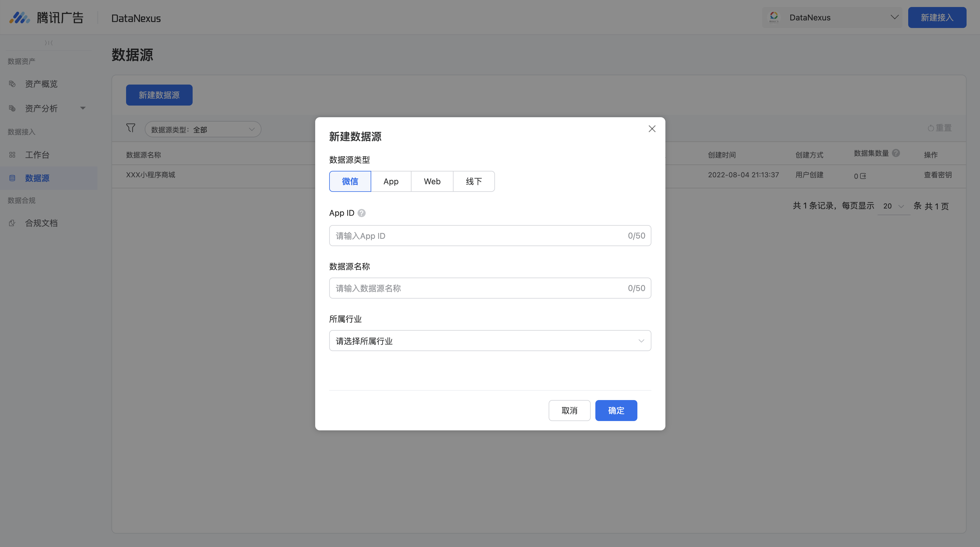Screen dimensions: 980x547
Task: Focus the 数据源名称 input field
Action: coord(490,288)
